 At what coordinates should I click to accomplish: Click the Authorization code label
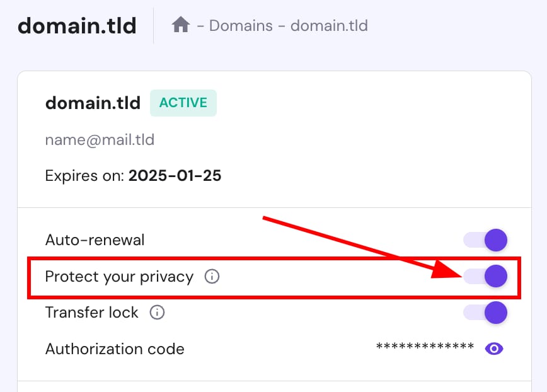[x=115, y=349]
